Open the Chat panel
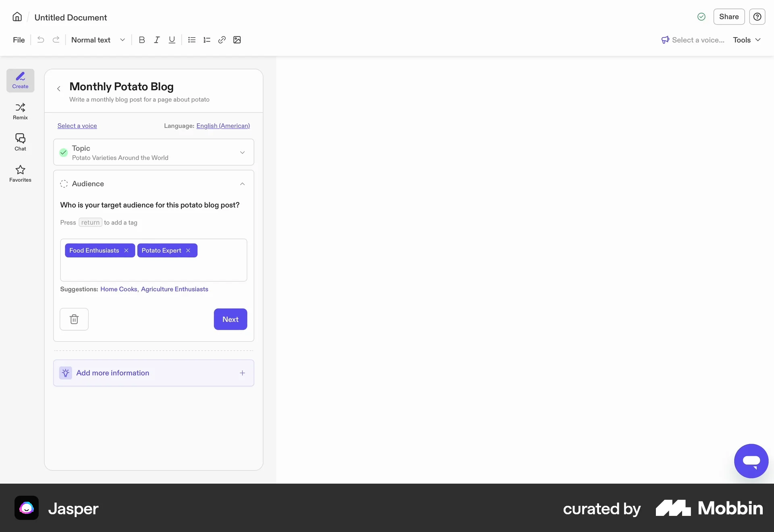Screen dimensions: 774x532 coord(20,142)
